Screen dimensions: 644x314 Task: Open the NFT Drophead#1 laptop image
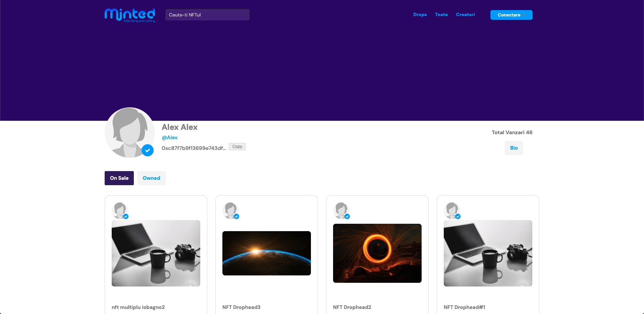tap(488, 253)
